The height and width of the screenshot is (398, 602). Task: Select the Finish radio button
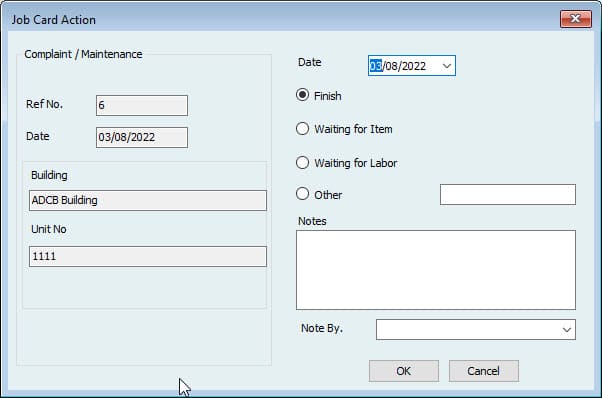pos(302,95)
